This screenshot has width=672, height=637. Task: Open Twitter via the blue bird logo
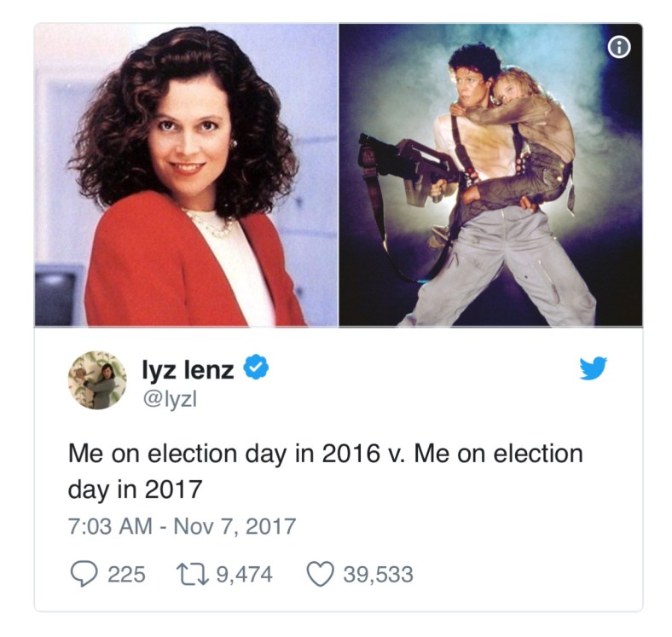pyautogui.click(x=594, y=368)
